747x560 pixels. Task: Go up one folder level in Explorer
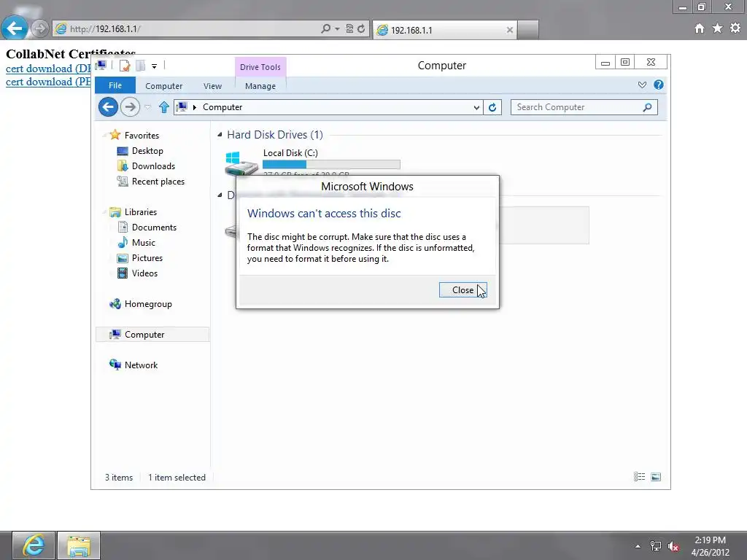164,107
